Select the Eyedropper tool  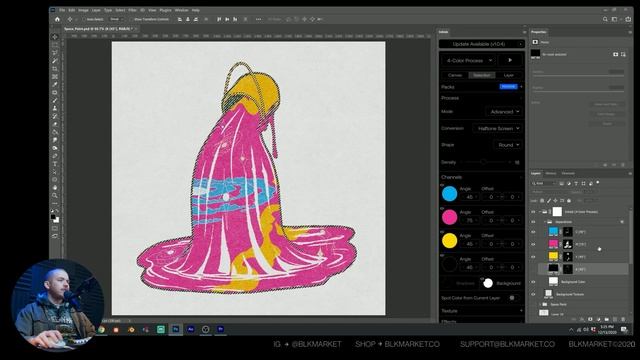55,84
